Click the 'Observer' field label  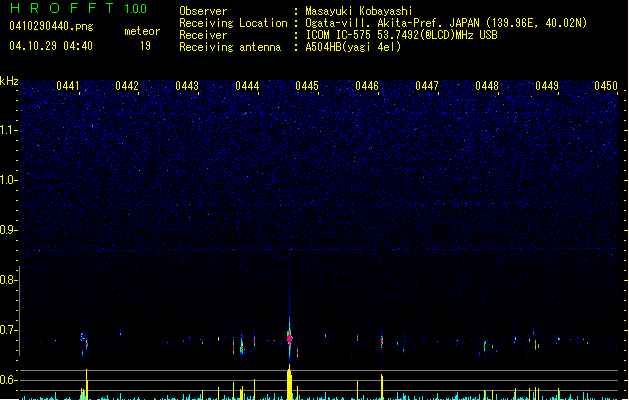point(203,11)
